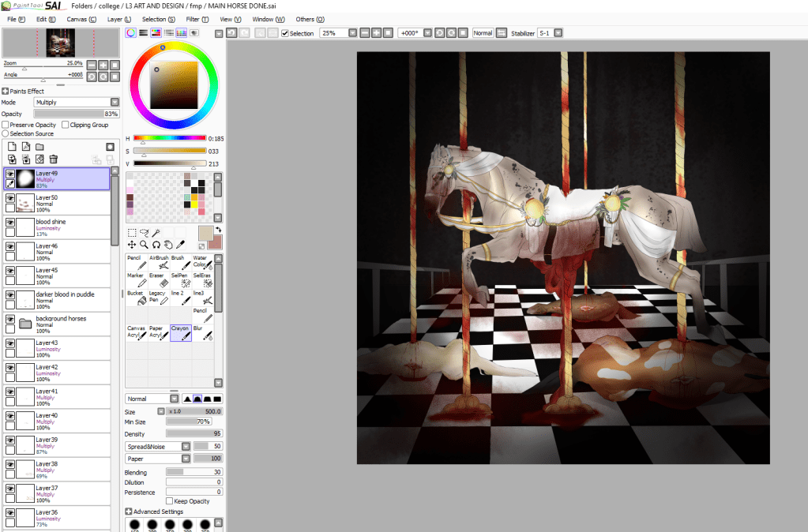Click the delete layer trash icon
The width and height of the screenshot is (808, 532).
(54, 159)
